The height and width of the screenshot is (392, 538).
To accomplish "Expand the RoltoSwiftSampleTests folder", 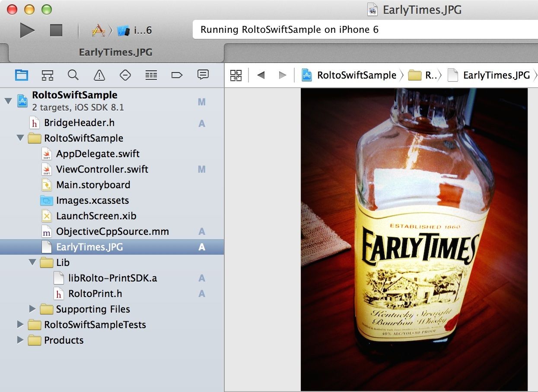I will 20,325.
